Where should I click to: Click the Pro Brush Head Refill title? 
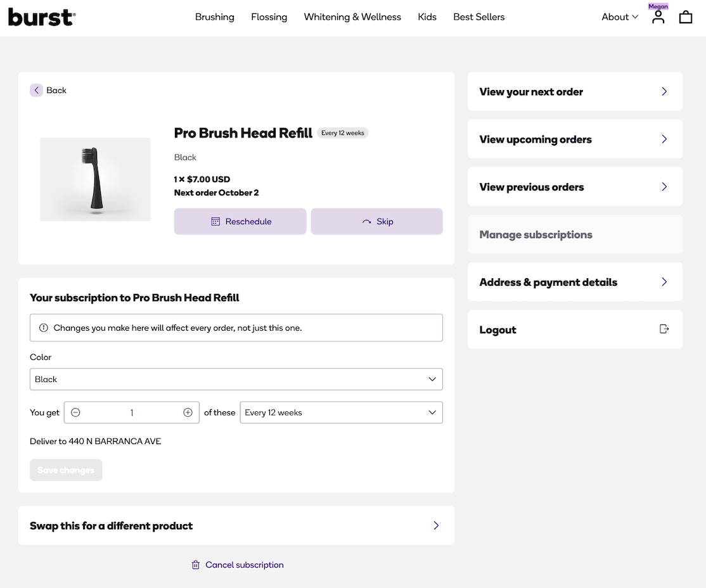pos(243,133)
